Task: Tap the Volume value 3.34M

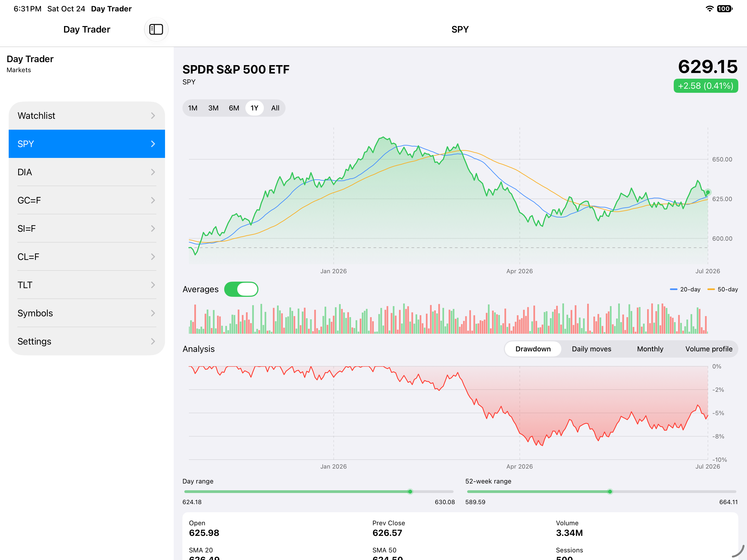Action: 569,533
